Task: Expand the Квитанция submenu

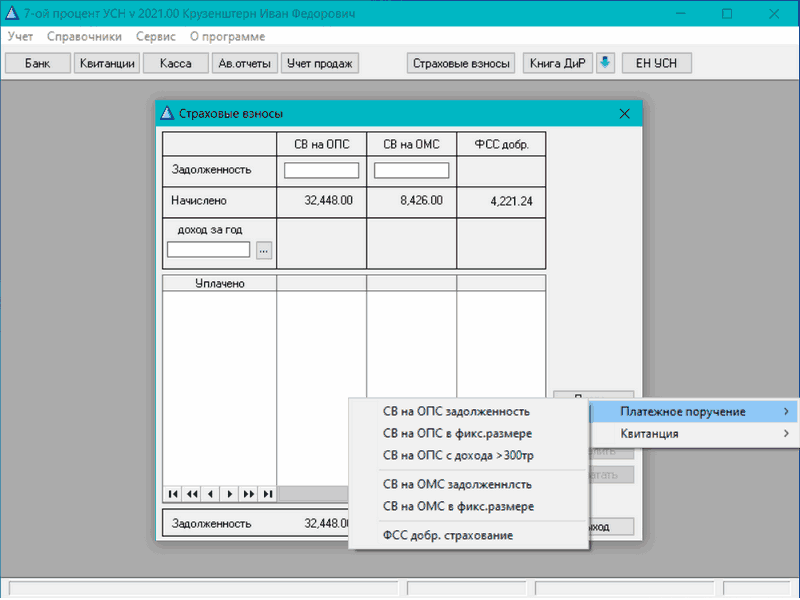Action: tap(690, 434)
